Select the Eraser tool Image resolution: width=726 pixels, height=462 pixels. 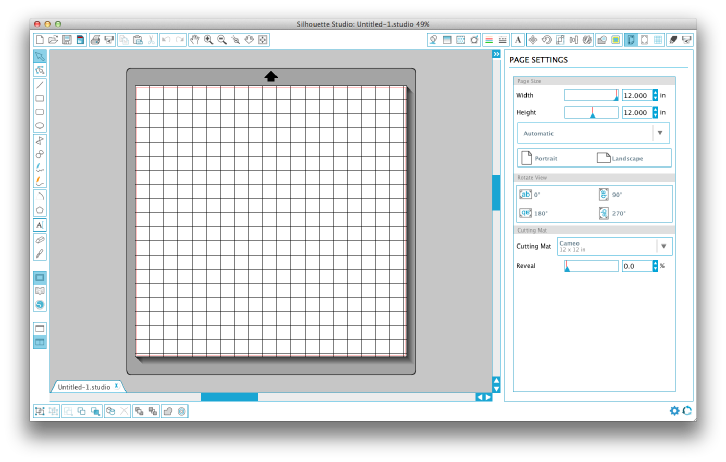click(40, 240)
